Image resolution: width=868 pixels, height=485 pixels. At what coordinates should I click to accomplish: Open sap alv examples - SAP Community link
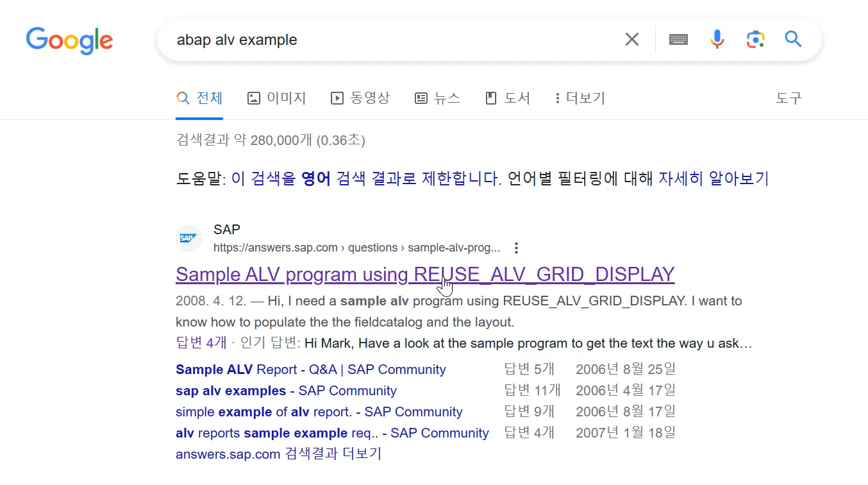click(x=286, y=391)
